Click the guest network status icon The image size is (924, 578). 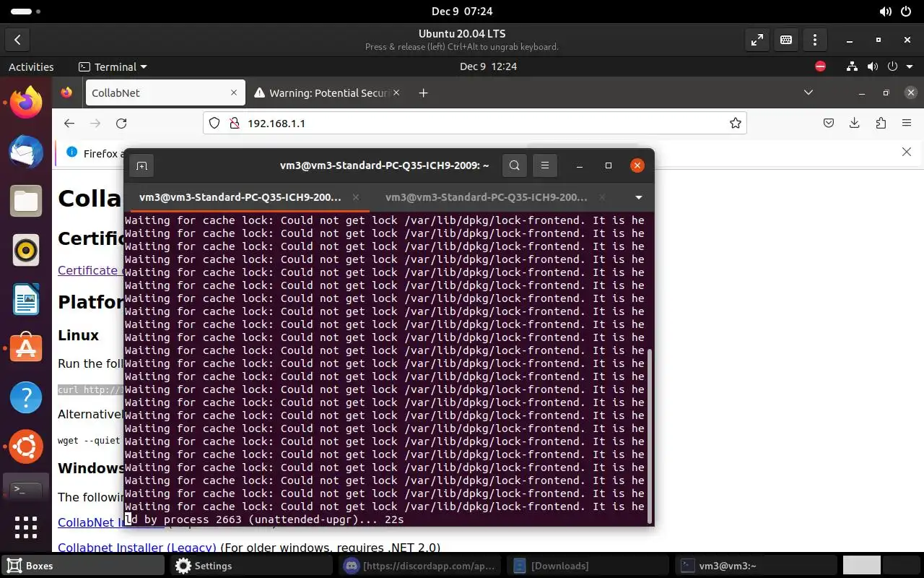(853, 66)
